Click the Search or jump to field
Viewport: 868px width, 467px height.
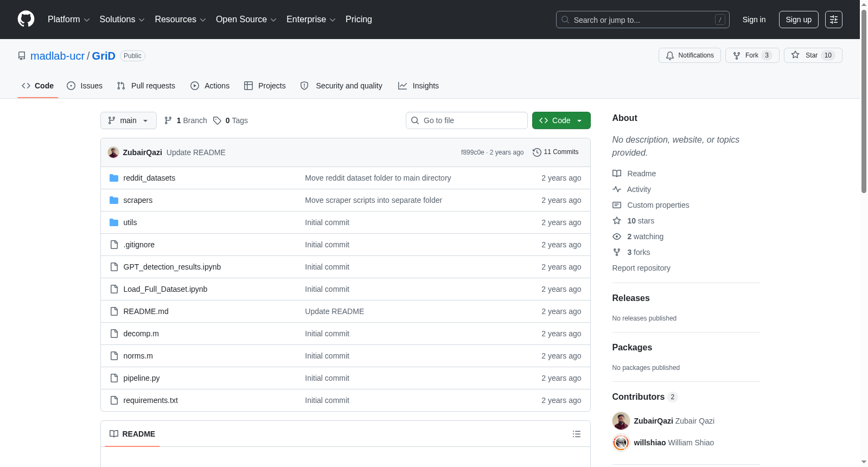[643, 20]
